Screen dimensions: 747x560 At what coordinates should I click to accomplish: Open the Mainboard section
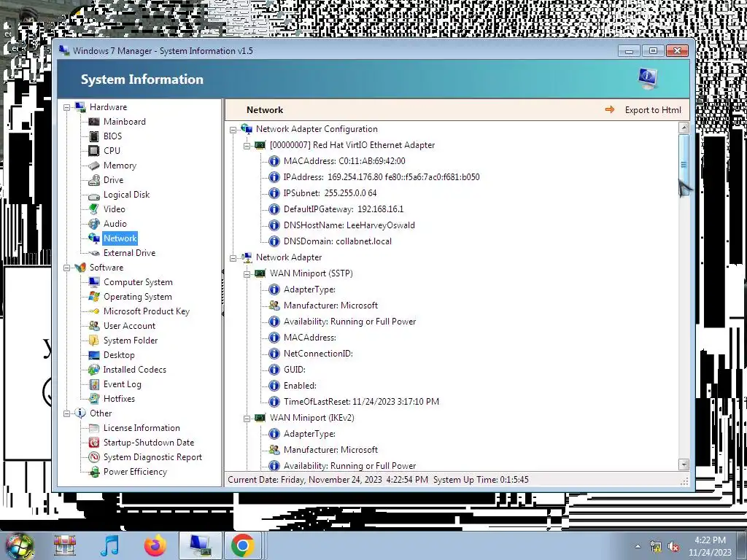click(x=124, y=122)
